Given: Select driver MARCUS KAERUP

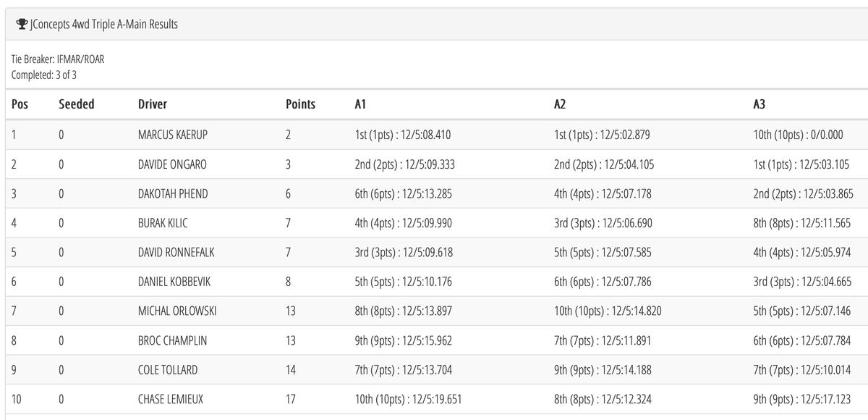Looking at the screenshot, I should pos(173,135).
